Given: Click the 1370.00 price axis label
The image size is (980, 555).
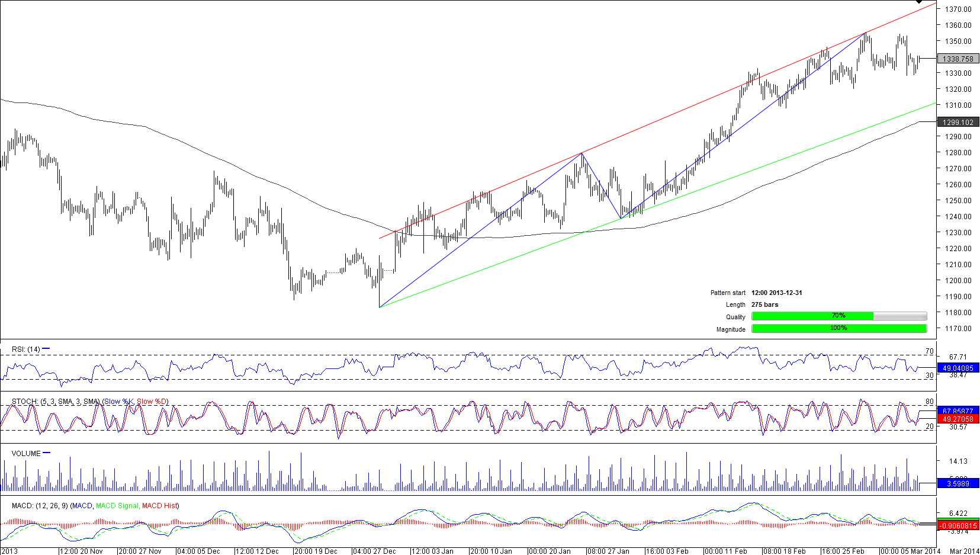Looking at the screenshot, I should pyautogui.click(x=958, y=9).
